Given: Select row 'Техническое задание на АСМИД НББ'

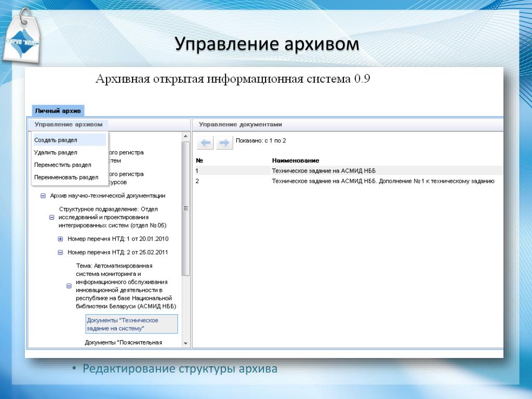Looking at the screenshot, I should click(x=349, y=170).
